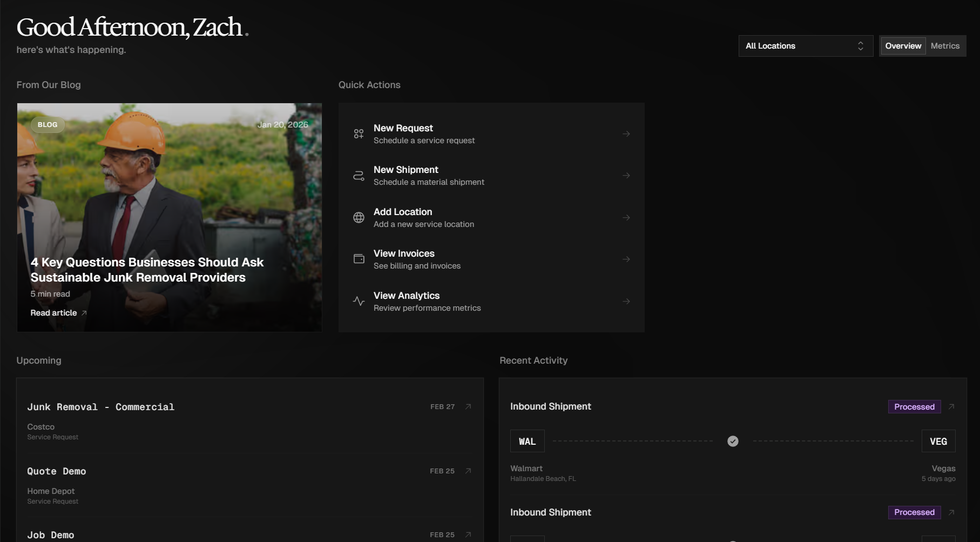
Task: Open first Inbound Shipment arrow icon
Action: [951, 406]
